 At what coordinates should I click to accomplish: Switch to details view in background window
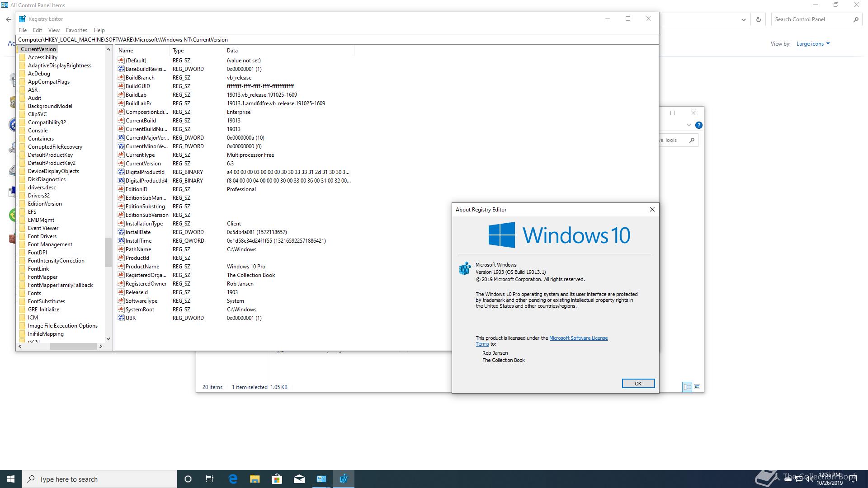click(687, 387)
